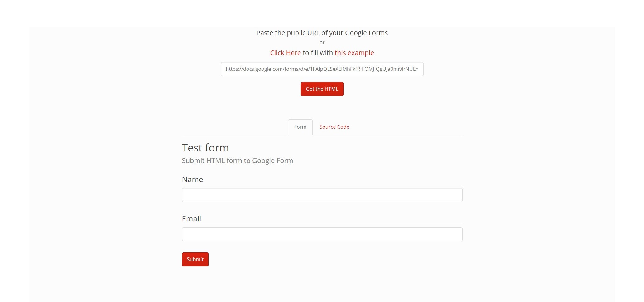Click the Submit button on Test form
The height and width of the screenshot is (302, 644).
pos(195,259)
